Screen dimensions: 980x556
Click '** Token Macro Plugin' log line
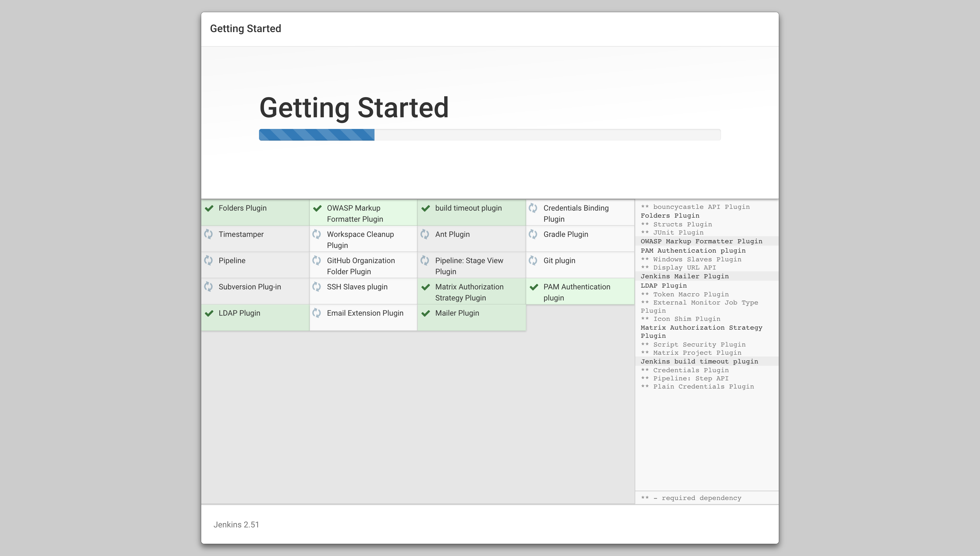click(x=685, y=295)
